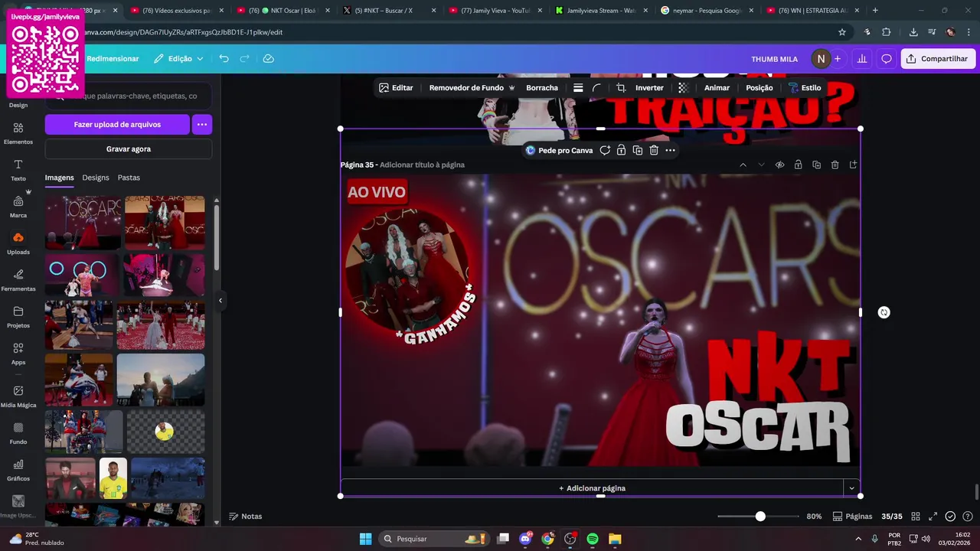The width and height of the screenshot is (980, 551).
Task: Open Mídia Mágica in sidebar
Action: pos(18,396)
